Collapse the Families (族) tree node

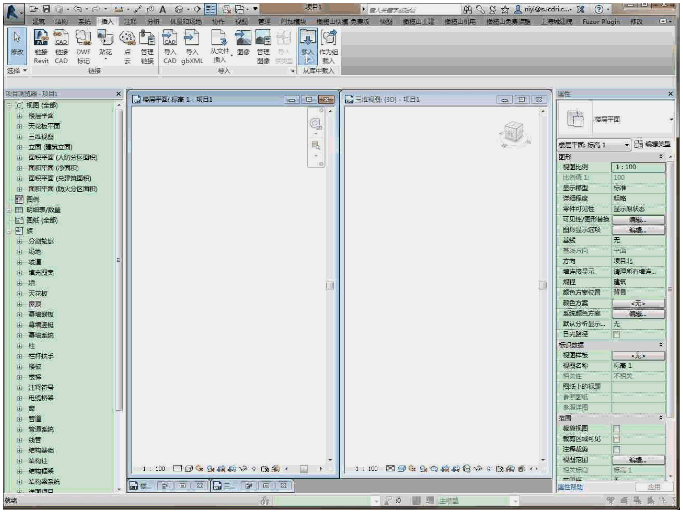[x=9, y=231]
